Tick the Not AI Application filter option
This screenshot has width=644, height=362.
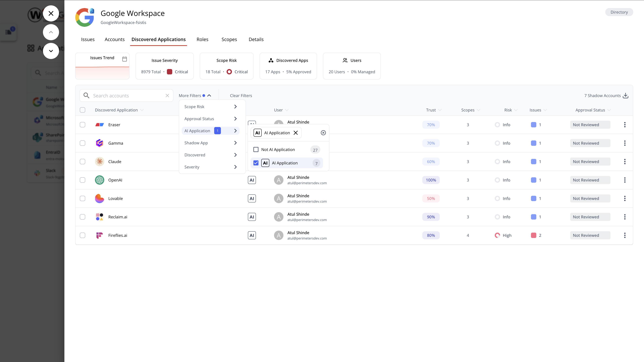[x=256, y=150]
